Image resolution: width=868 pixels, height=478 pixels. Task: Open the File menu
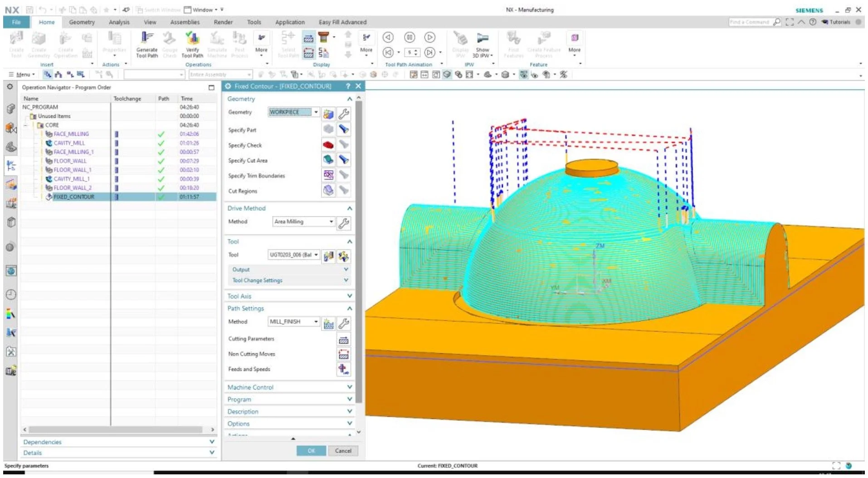(x=16, y=22)
